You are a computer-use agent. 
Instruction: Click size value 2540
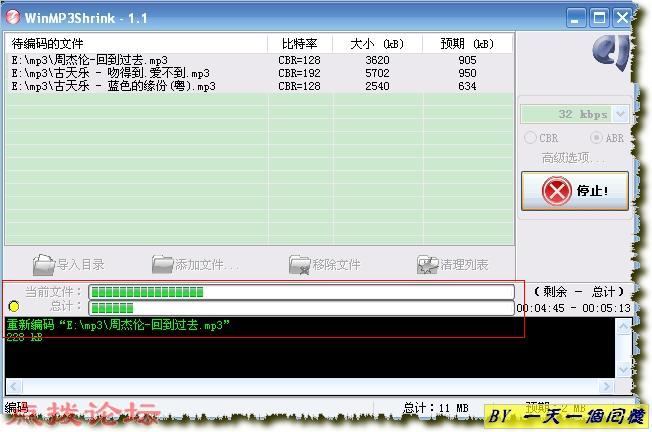click(x=377, y=86)
